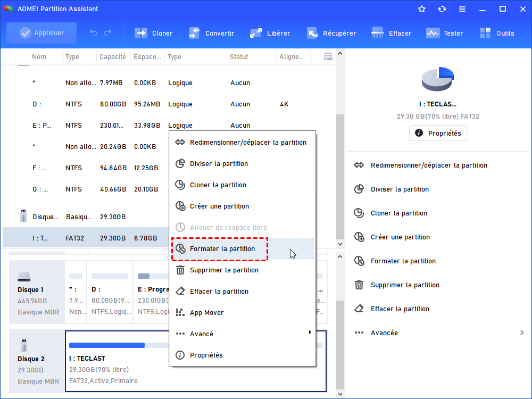532x399 pixels.
Task: Click the favorites star icon
Action: tap(422, 9)
